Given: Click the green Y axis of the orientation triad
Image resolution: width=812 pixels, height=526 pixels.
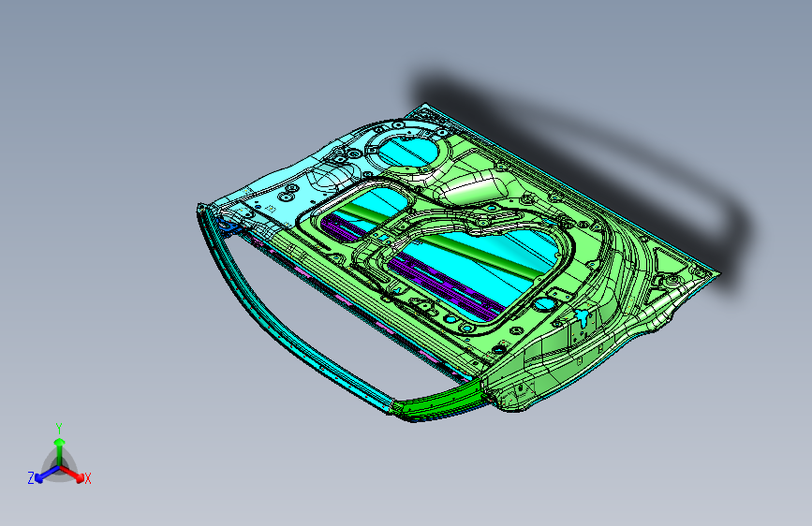Looking at the screenshot, I should (x=60, y=451).
